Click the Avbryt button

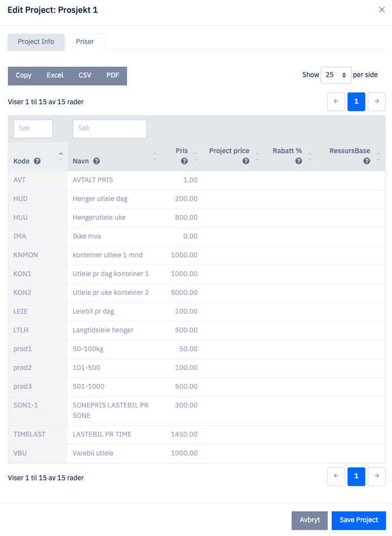(x=310, y=520)
